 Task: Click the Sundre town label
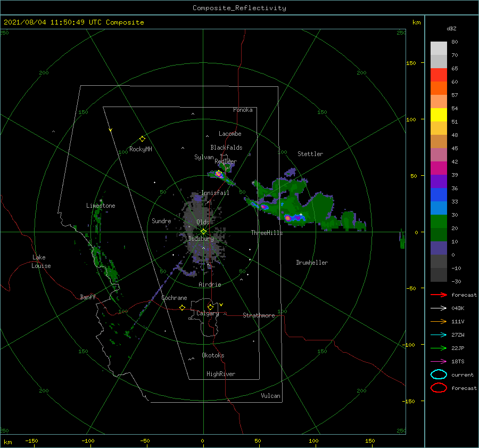[x=161, y=221]
